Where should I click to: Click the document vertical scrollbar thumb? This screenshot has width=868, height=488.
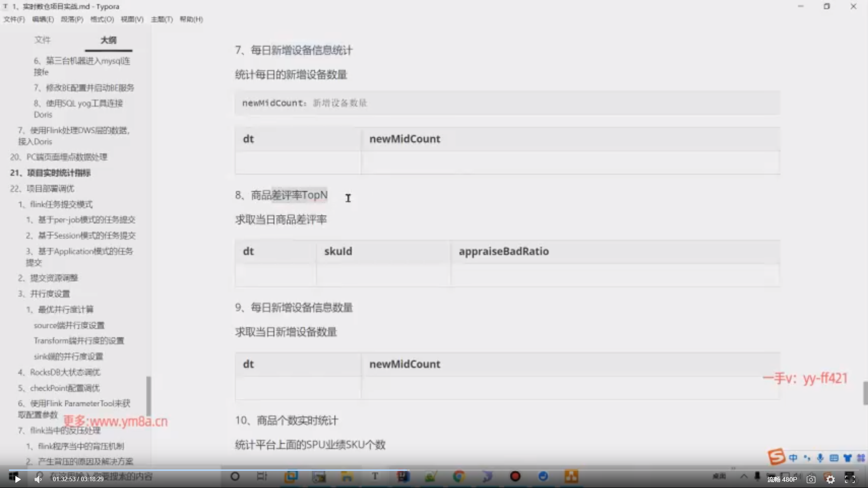point(865,393)
